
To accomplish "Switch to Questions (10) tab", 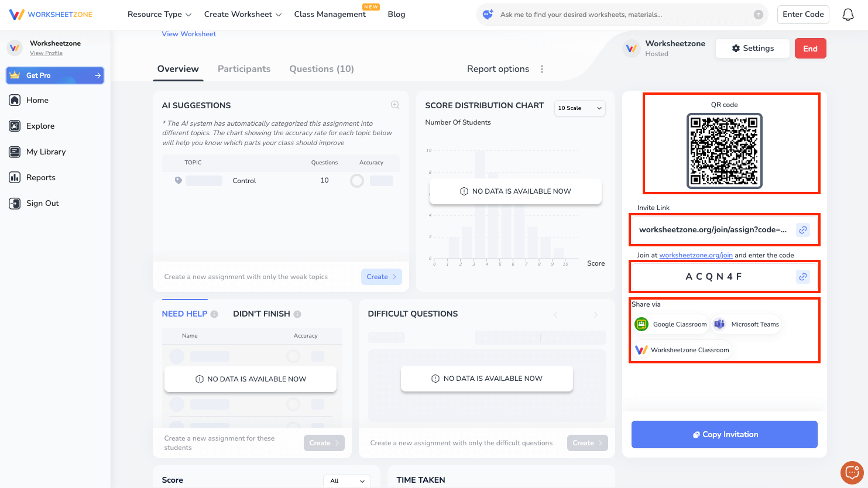I will (x=322, y=69).
